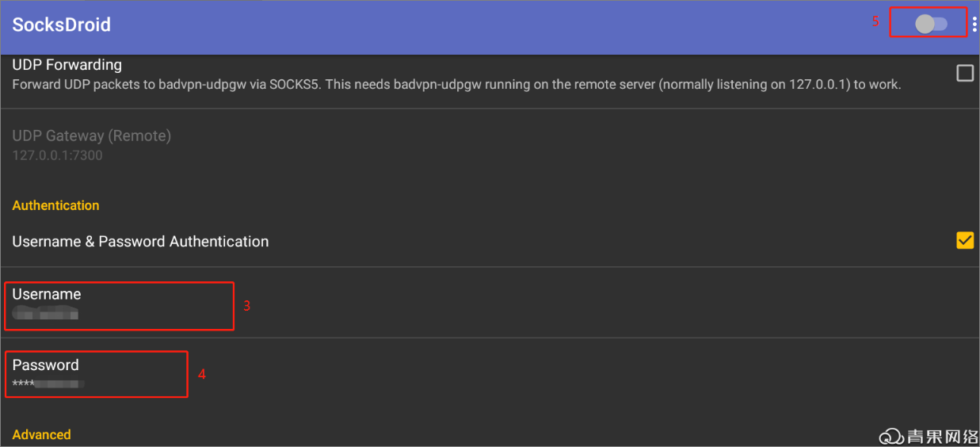Open the three-dot overflow menu

click(974, 24)
